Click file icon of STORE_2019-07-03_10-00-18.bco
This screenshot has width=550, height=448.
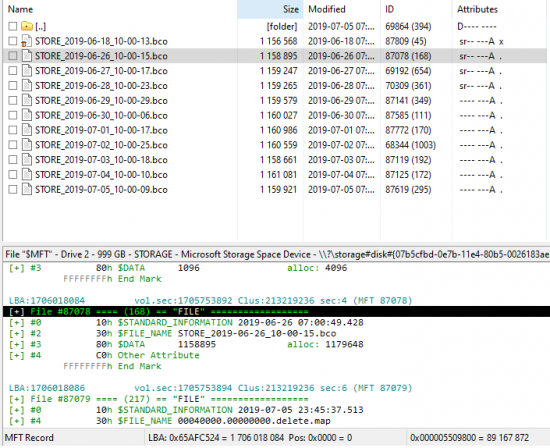(x=27, y=160)
